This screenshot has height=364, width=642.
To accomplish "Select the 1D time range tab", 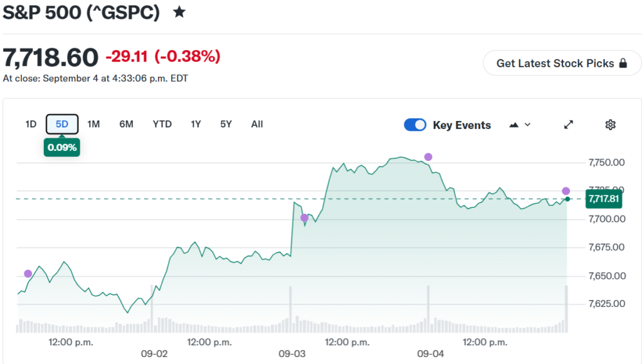I will (31, 124).
